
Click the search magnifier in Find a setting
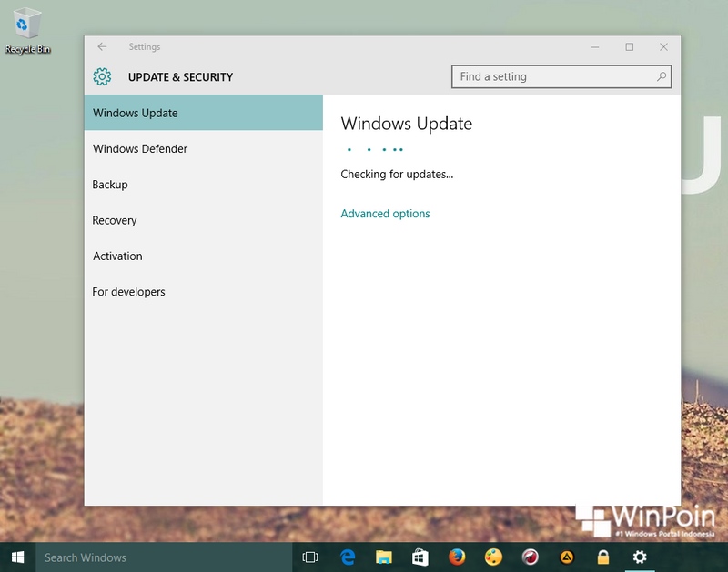point(662,76)
